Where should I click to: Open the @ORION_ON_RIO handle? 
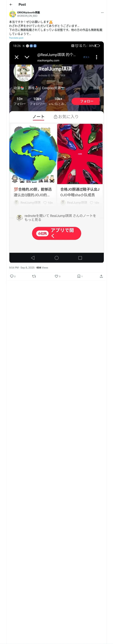(27, 16)
